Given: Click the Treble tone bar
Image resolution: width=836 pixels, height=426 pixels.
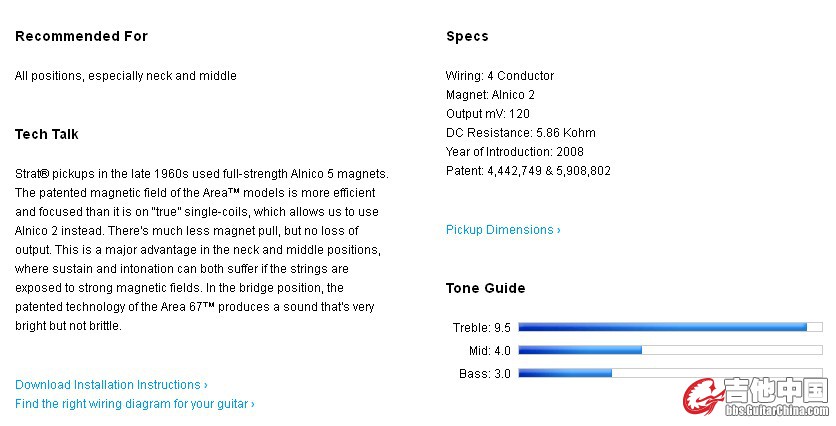Looking at the screenshot, I should [669, 327].
